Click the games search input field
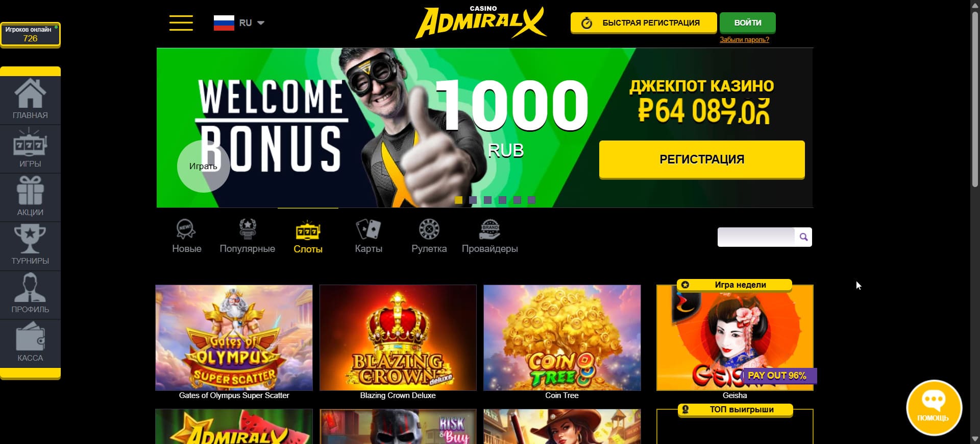980x444 pixels. (x=756, y=237)
